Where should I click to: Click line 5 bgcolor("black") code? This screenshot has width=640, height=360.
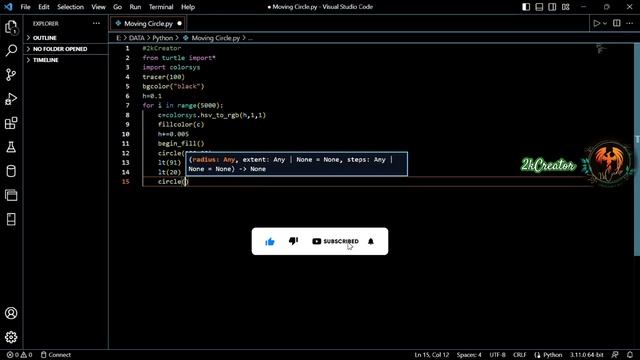tap(173, 86)
